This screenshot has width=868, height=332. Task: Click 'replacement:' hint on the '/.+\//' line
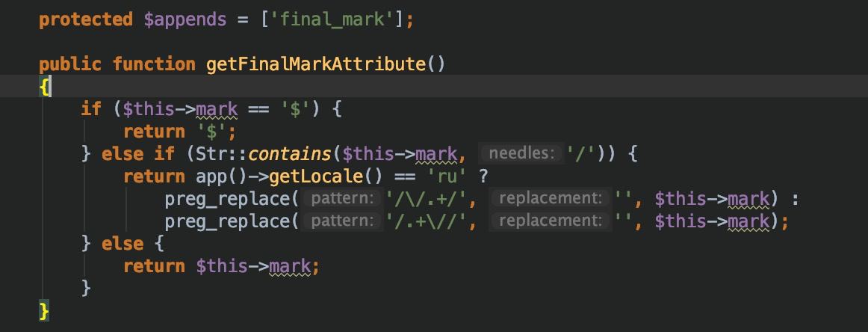click(551, 221)
